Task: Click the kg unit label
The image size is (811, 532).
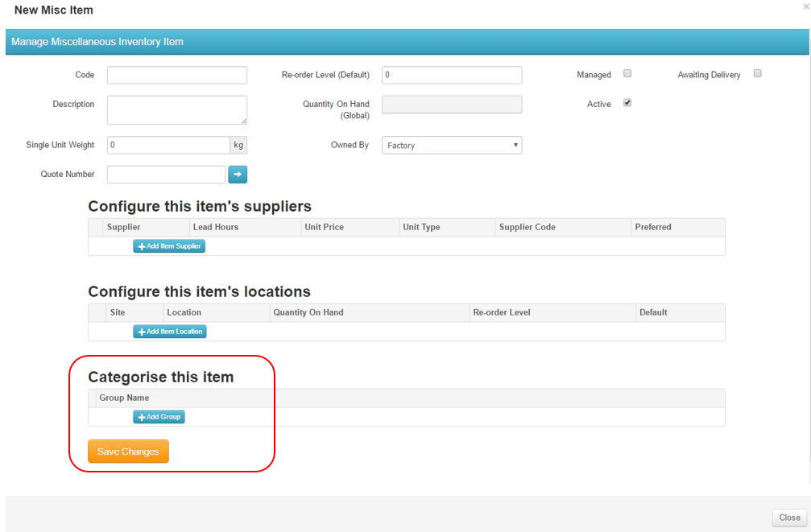Action: click(238, 146)
